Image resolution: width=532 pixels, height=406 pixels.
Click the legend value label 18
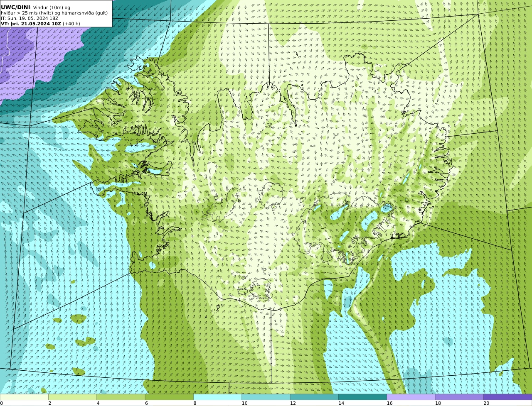(x=438, y=403)
